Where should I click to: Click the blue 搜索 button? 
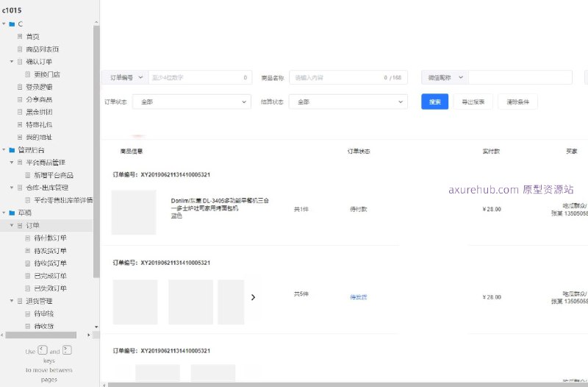coord(434,102)
